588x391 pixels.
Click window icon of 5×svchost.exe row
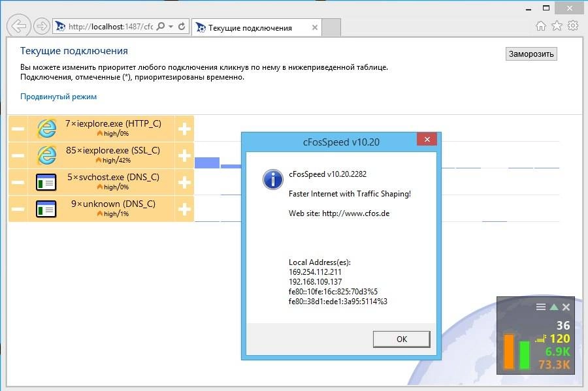click(x=46, y=182)
